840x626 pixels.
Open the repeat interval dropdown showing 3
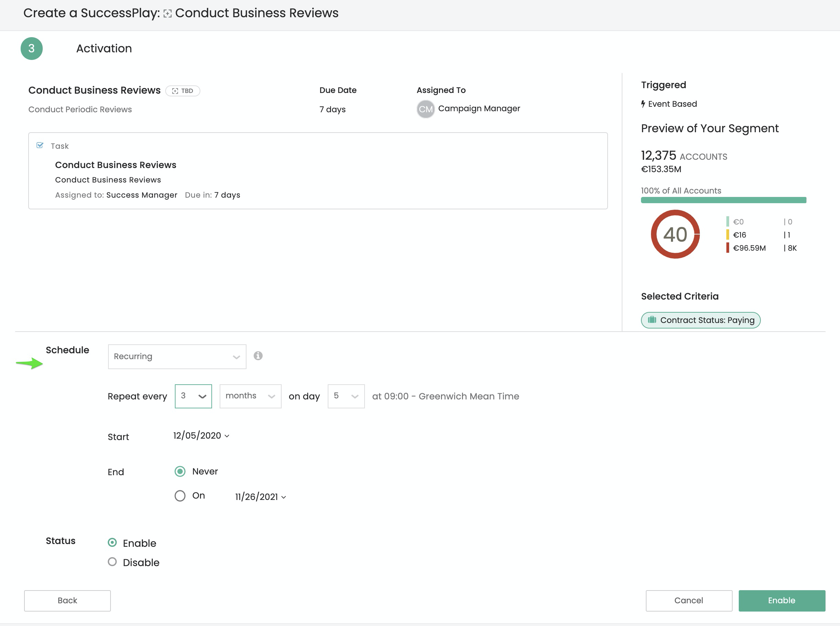click(x=193, y=396)
